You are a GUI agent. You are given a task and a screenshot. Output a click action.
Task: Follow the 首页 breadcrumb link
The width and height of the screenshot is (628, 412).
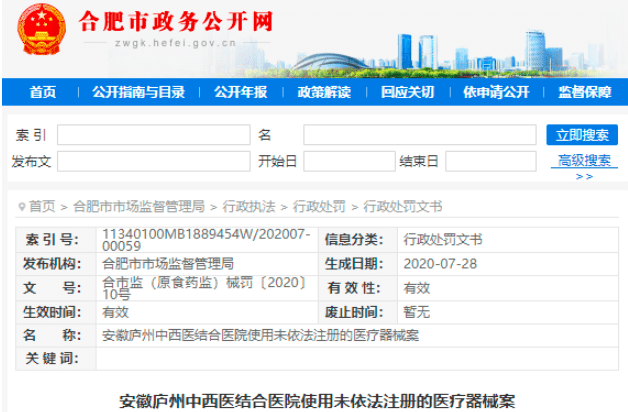pos(42,207)
